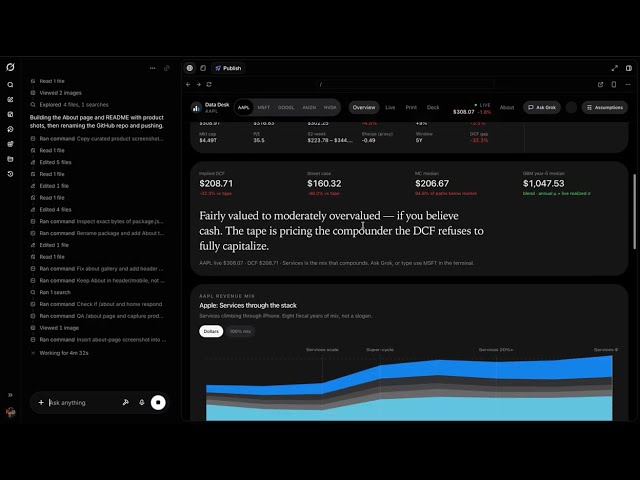Switch to the Print tab
The height and width of the screenshot is (480, 640).
(411, 107)
